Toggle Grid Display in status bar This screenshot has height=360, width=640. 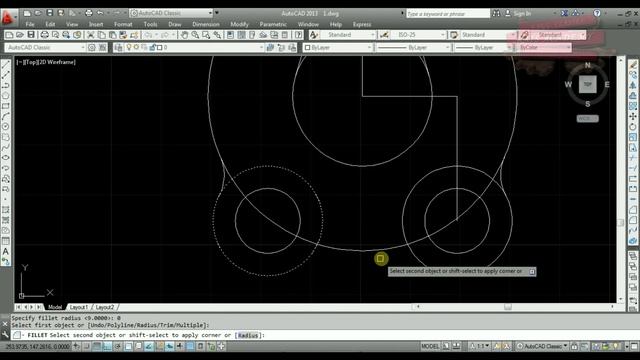(97, 347)
